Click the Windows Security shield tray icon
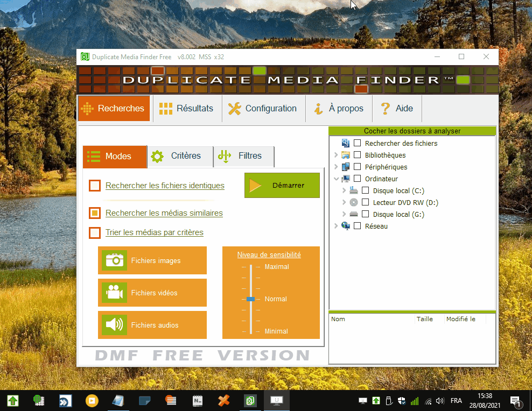532x411 pixels. (402, 401)
